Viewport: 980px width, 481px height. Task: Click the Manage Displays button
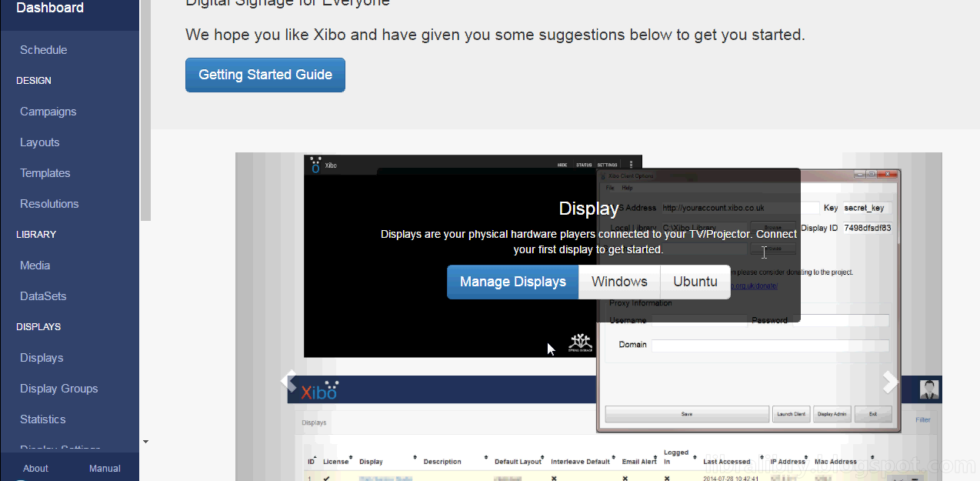coord(513,282)
